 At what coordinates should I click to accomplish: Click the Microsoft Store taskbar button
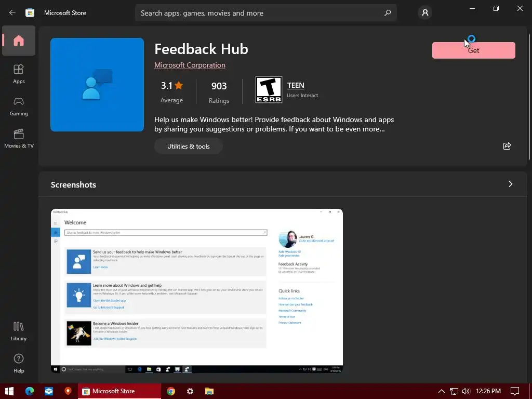pyautogui.click(x=119, y=391)
